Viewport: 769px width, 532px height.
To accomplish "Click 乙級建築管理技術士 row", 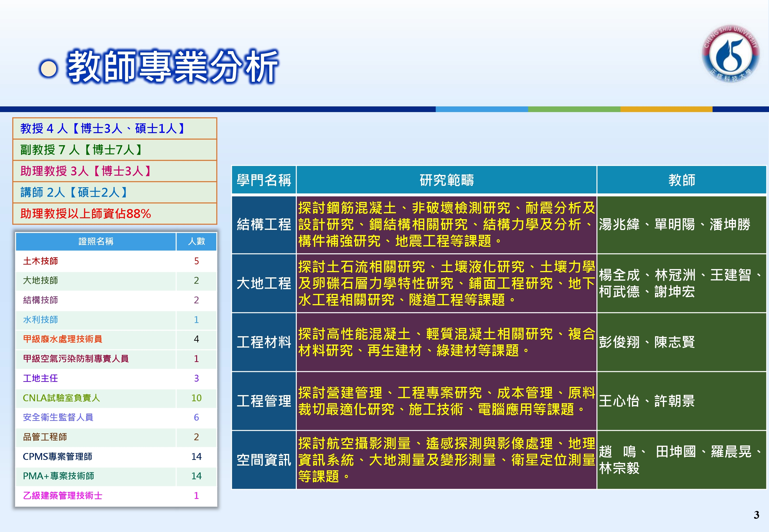I will point(62,495).
